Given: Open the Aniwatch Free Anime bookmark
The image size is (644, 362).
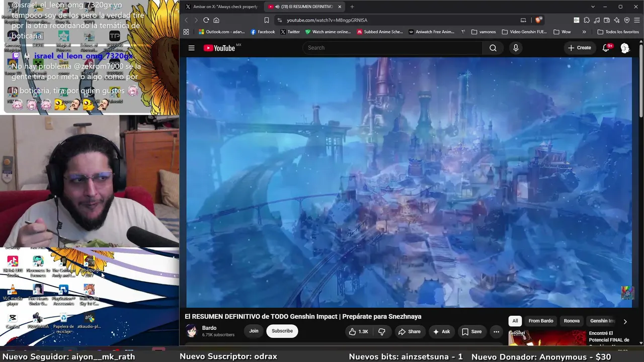Looking at the screenshot, I should [x=432, y=32].
